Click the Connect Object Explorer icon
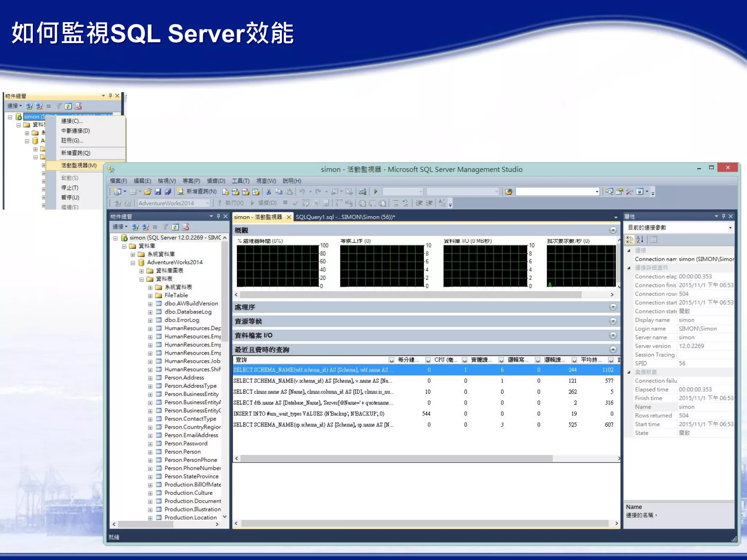This screenshot has width=747, height=560. coord(135,227)
